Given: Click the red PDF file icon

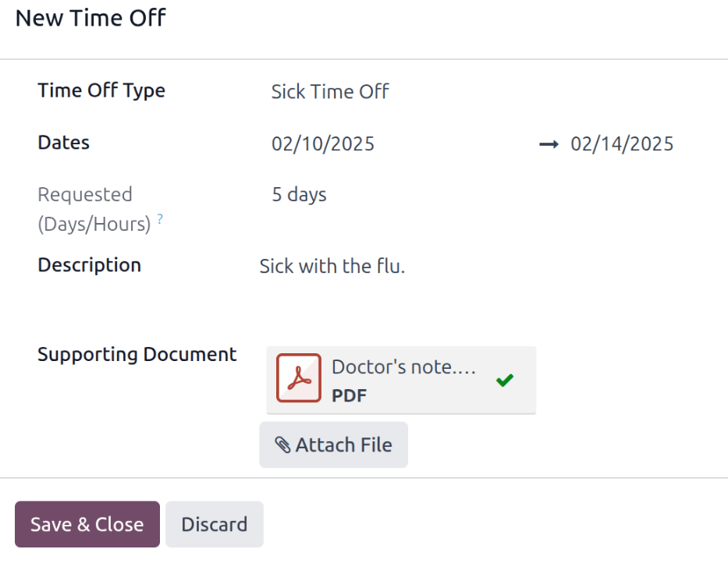Looking at the screenshot, I should tap(300, 377).
